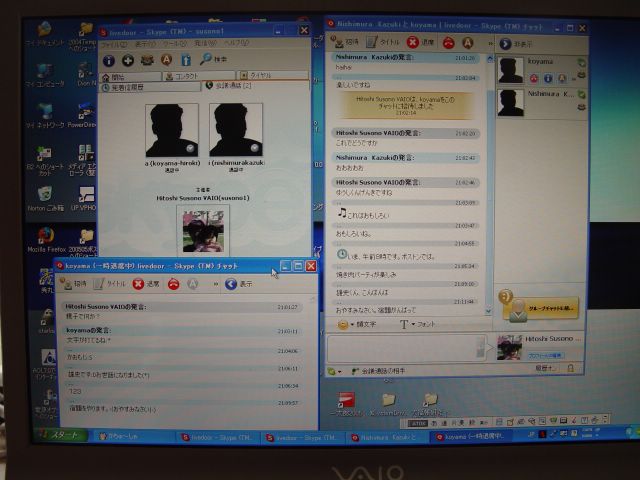This screenshot has width=640, height=480.
Task: Click orange A icon in group chat toolbar
Action: 468,42
